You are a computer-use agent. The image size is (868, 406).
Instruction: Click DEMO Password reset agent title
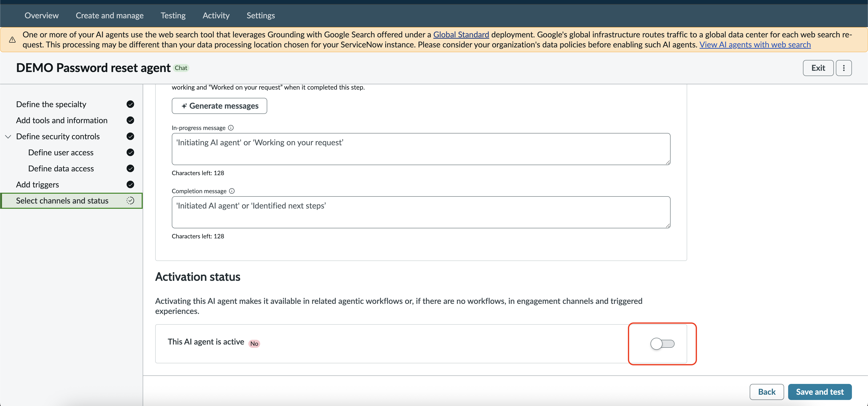click(93, 68)
